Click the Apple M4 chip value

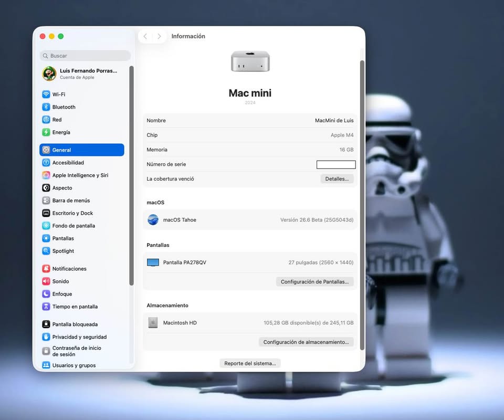tap(342, 135)
